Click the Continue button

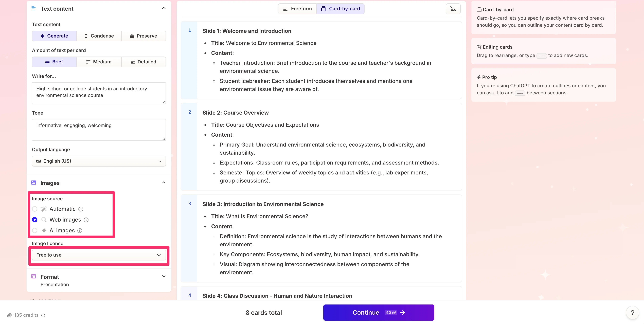[x=379, y=313]
